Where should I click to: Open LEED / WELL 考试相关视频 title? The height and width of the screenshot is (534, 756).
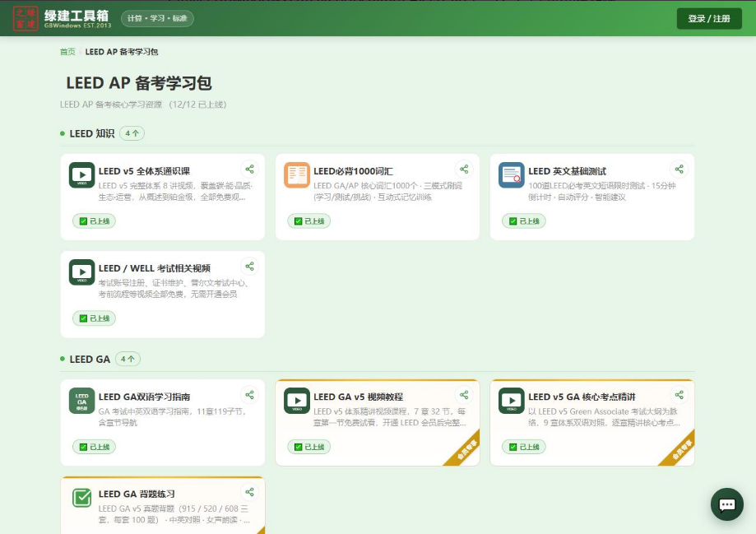click(x=155, y=268)
